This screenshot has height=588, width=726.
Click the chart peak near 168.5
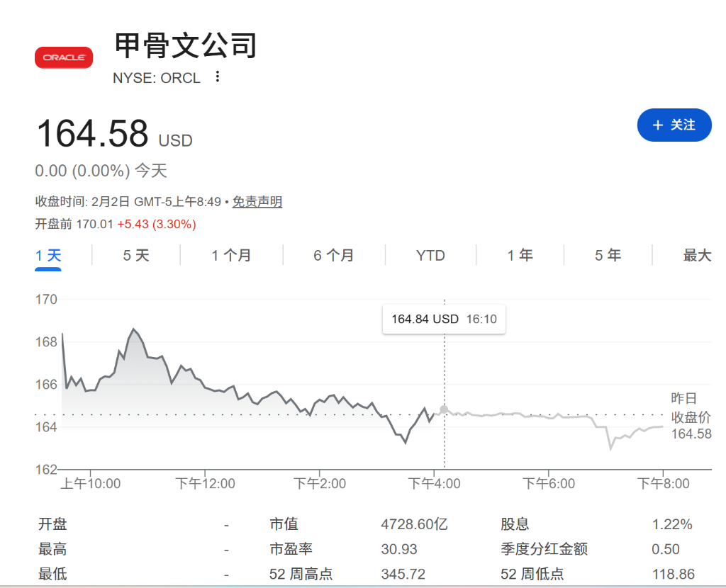pos(133,329)
